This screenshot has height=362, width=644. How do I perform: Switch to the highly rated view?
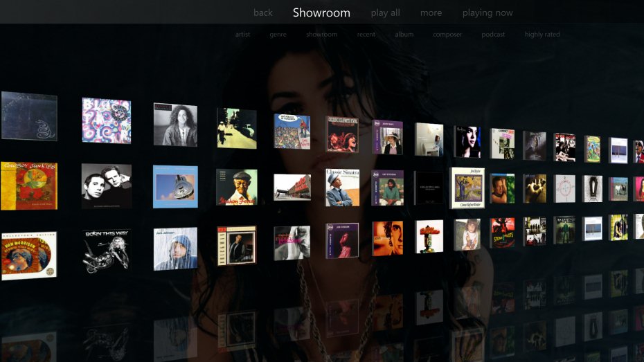click(x=542, y=35)
